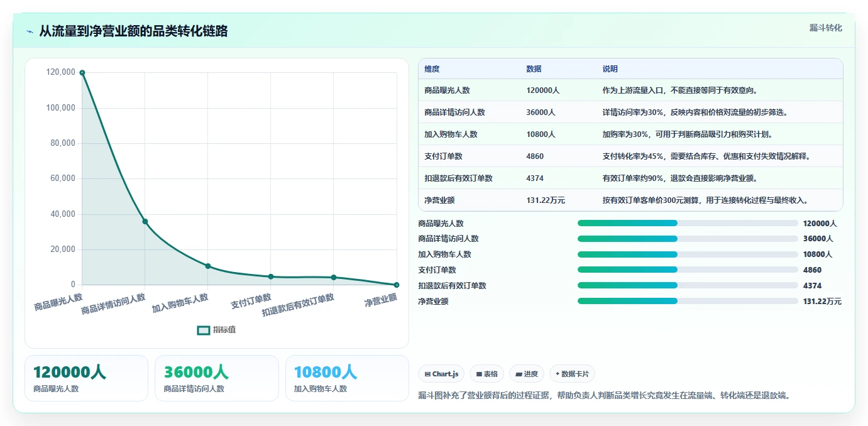
Task: Click chart data point for 加入购物车人数
Action: (208, 266)
